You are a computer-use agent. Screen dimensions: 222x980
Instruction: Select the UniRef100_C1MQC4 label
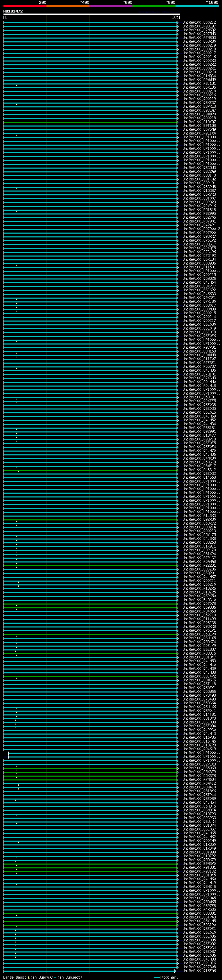(x=199, y=76)
